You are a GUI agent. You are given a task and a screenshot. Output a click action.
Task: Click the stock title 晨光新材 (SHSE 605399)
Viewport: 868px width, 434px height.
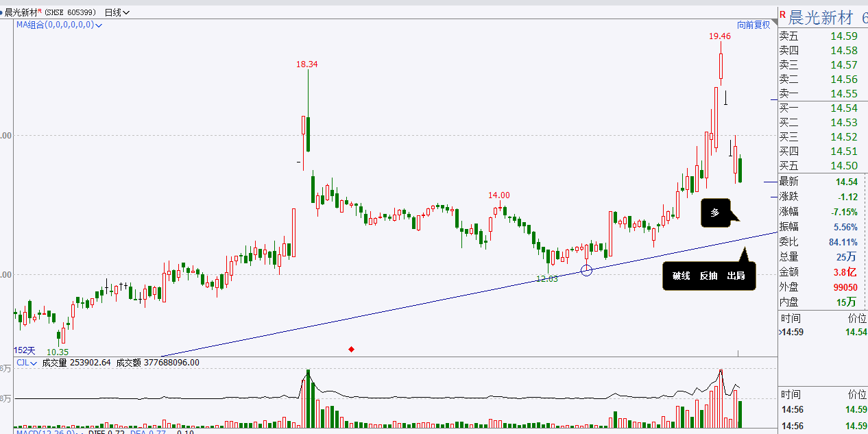click(51, 12)
